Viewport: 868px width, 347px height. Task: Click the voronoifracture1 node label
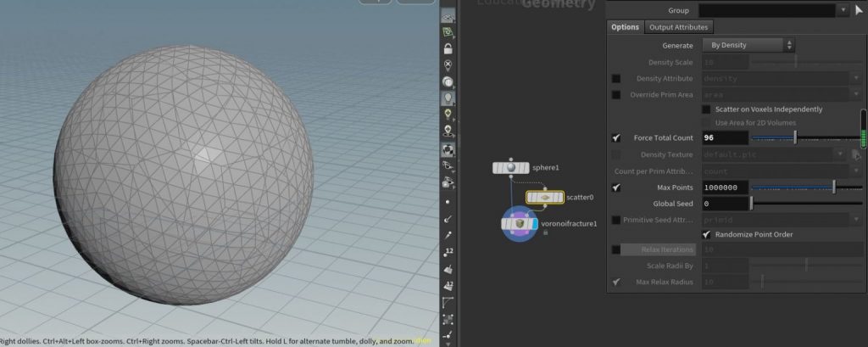point(569,224)
